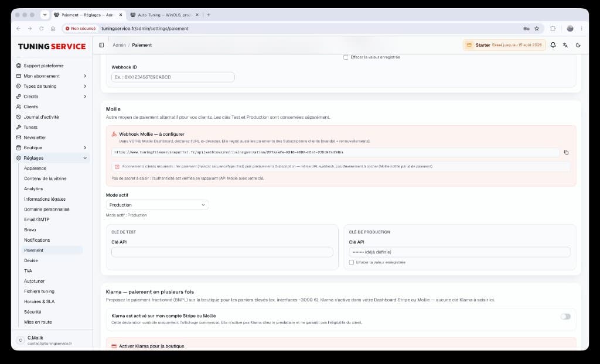Open TVA settings page
The image size is (600, 364).
tap(28, 271)
